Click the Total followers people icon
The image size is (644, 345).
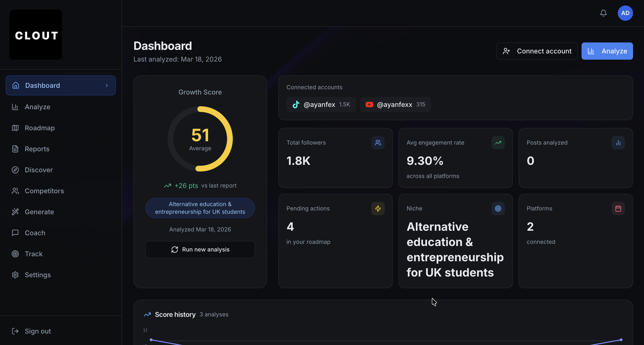[378, 143]
